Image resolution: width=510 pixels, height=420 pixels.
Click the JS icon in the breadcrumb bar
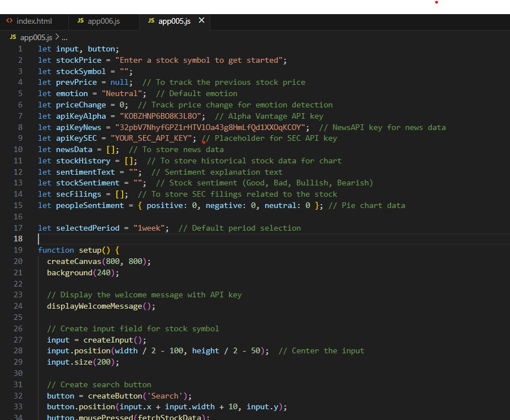[x=13, y=37]
